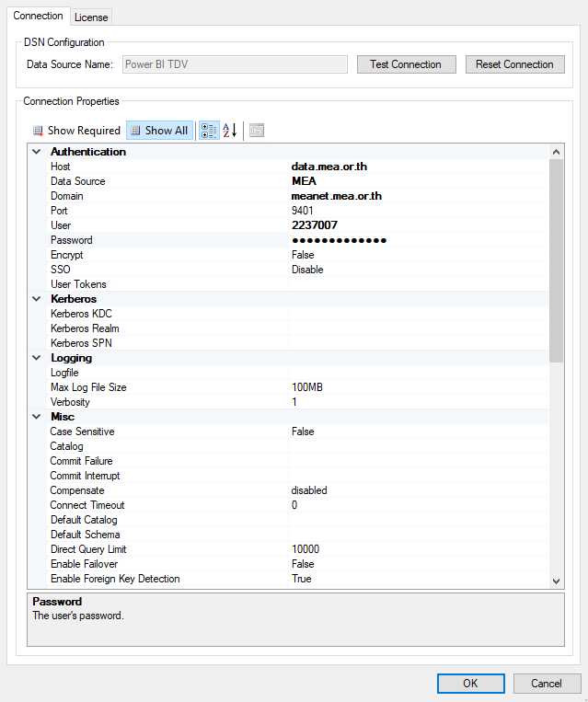The width and height of the screenshot is (588, 702).
Task: Click the scrollbar up arrow
Action: (x=556, y=151)
